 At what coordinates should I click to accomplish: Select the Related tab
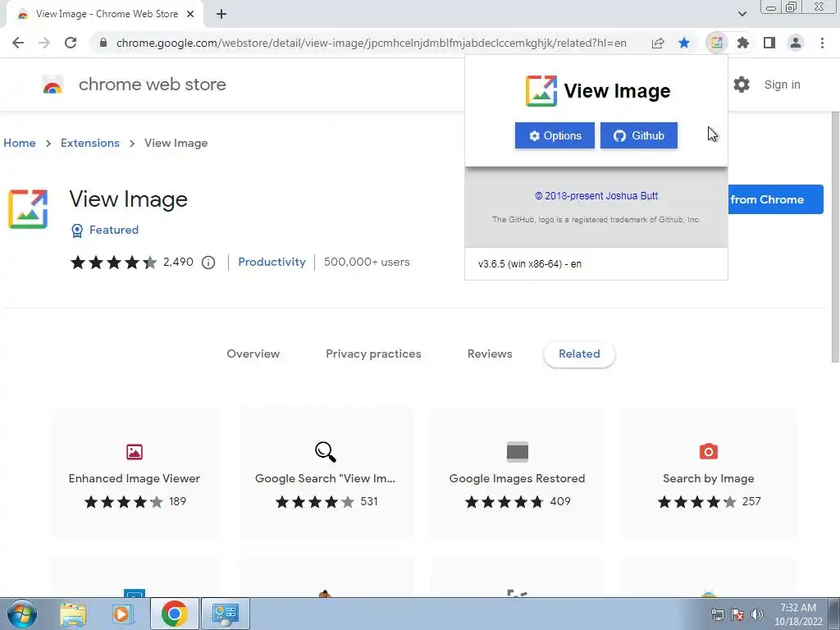point(579,354)
